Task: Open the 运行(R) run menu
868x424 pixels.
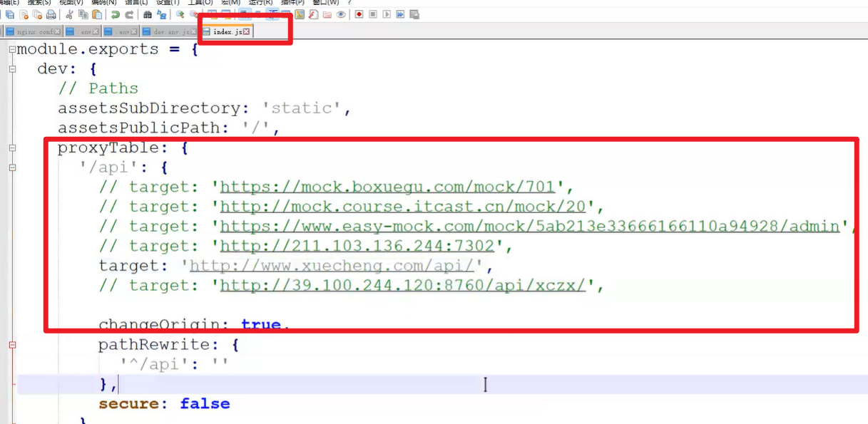Action: (261, 3)
